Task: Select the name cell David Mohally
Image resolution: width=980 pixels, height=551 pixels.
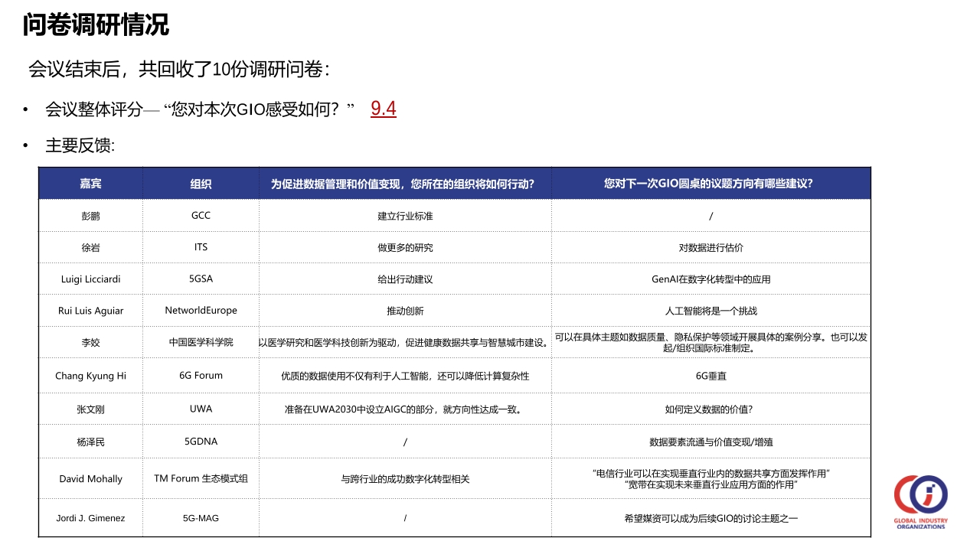Action: click(x=90, y=479)
